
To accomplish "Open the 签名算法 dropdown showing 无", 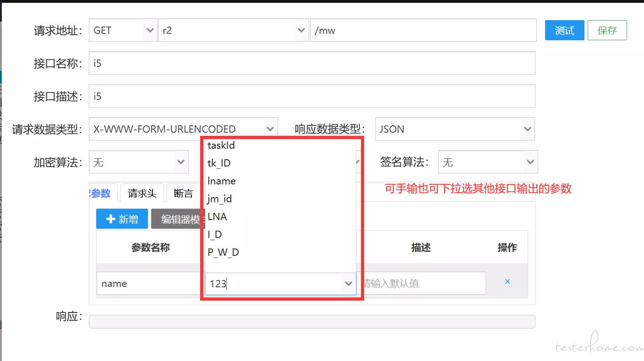I will (488, 162).
